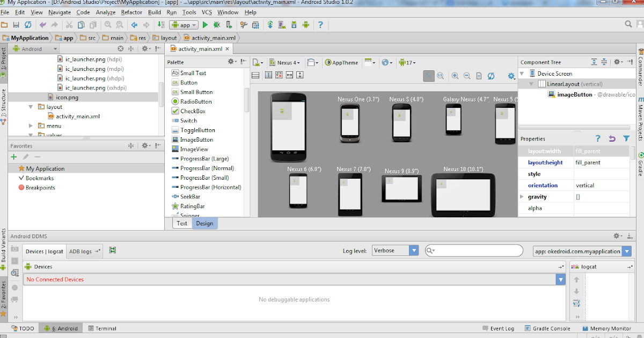The height and width of the screenshot is (338, 644).
Task: Run the app with the green play icon
Action: pos(205,24)
